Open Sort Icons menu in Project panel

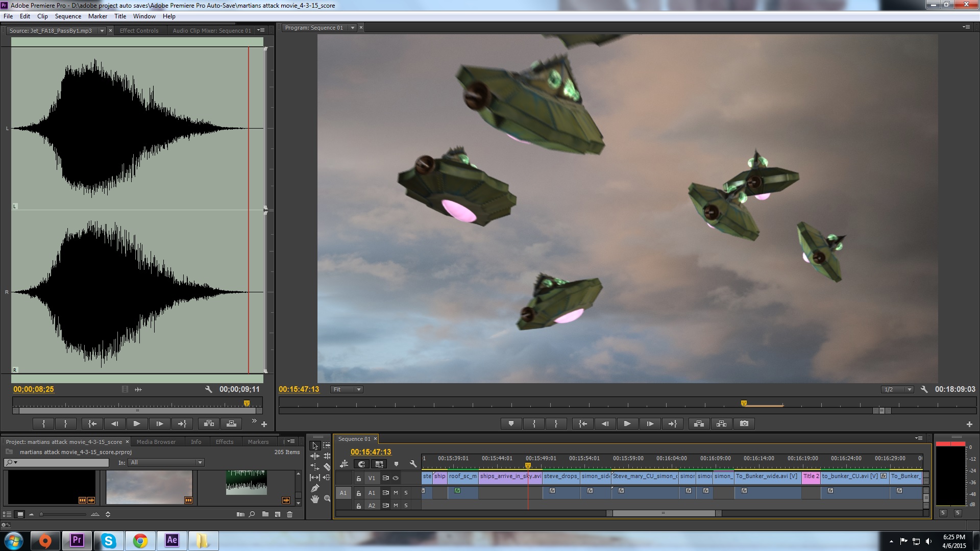tap(108, 514)
